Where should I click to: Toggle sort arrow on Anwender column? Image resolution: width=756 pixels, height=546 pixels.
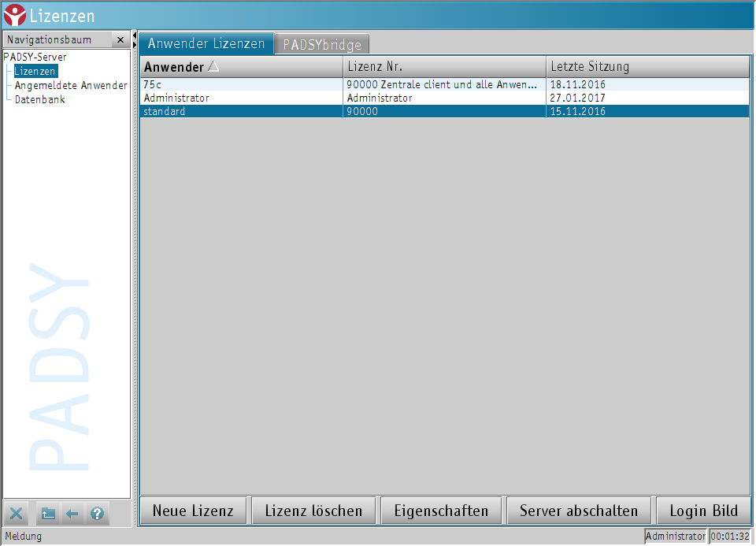[213, 67]
